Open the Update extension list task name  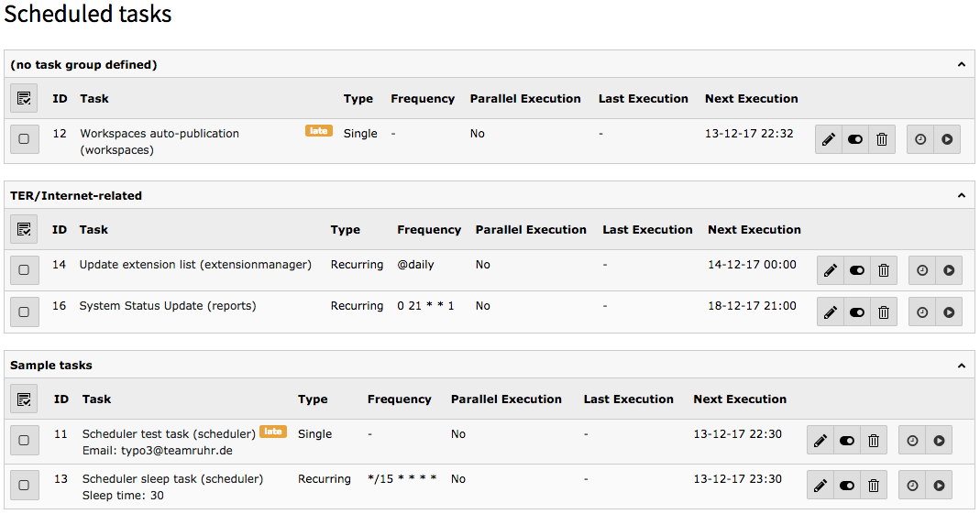(x=195, y=265)
